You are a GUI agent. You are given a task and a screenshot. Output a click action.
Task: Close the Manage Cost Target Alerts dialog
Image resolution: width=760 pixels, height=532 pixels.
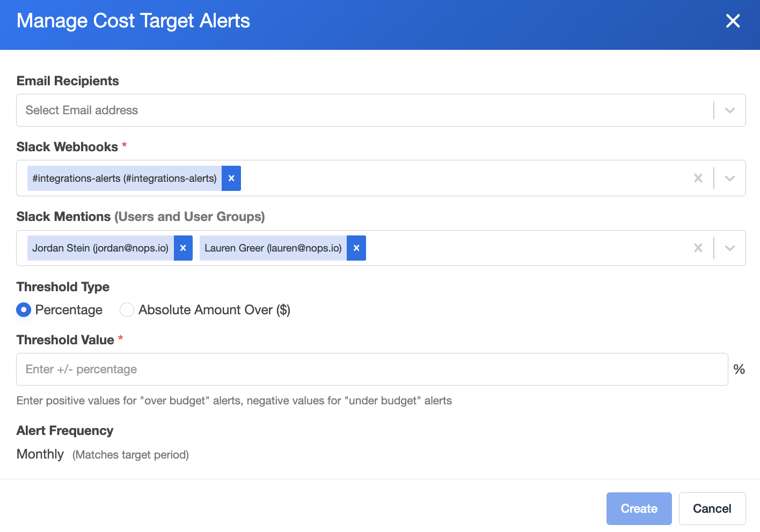[x=733, y=21]
